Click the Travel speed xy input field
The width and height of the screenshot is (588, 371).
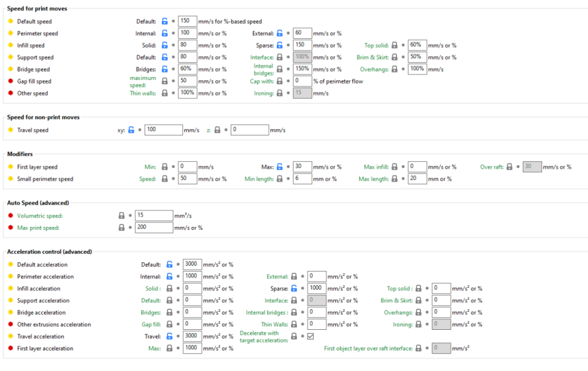click(x=163, y=130)
